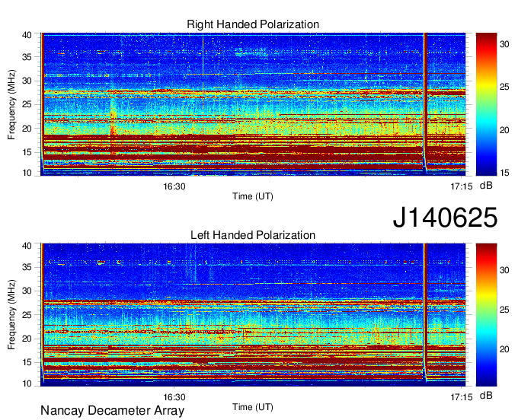Click the Nancay Decameter Array caption

[112, 410]
